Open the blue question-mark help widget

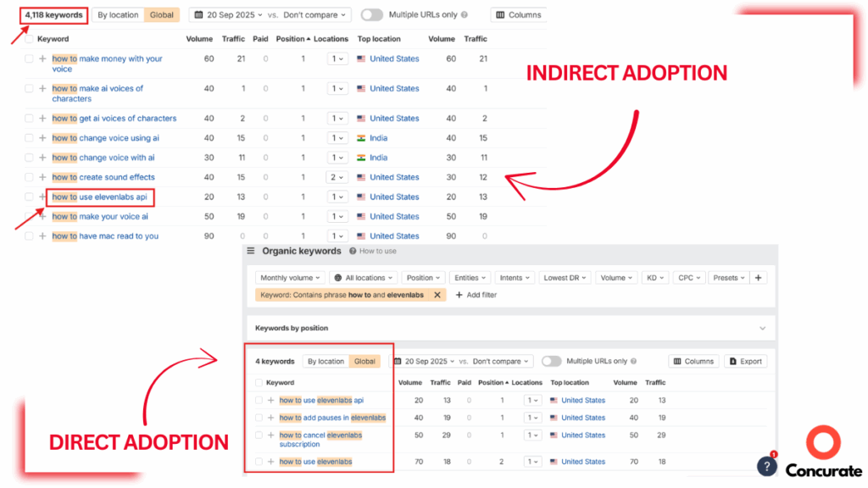(x=766, y=467)
